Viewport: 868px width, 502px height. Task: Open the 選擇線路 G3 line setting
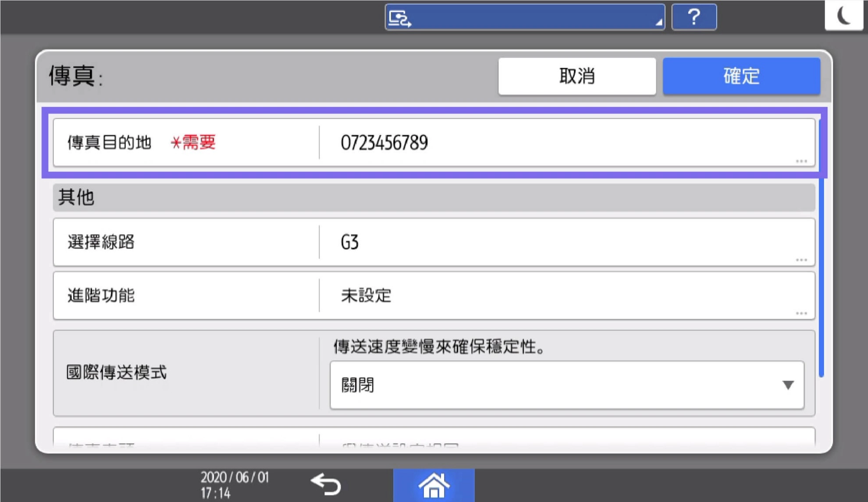coord(434,242)
